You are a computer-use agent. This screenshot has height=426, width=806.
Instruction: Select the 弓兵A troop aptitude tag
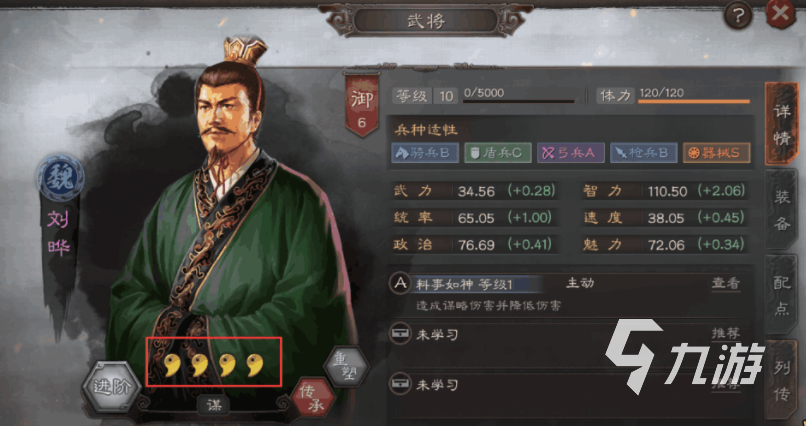pyautogui.click(x=571, y=153)
